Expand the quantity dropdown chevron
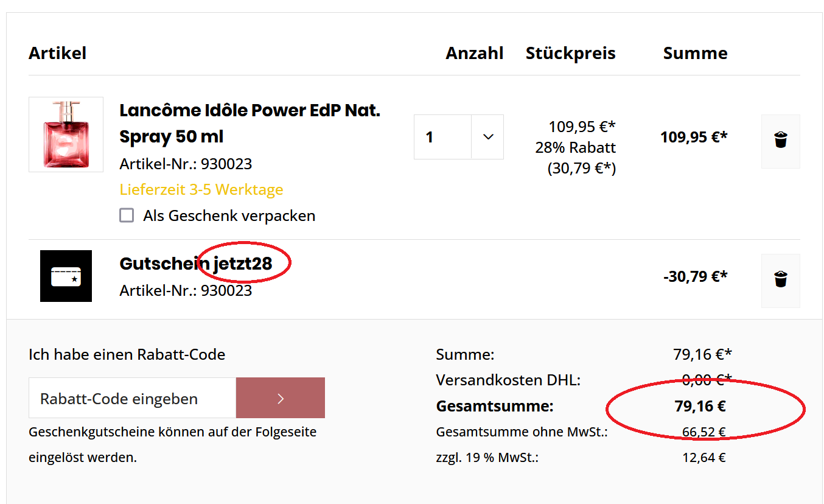The height and width of the screenshot is (504, 824). (x=487, y=137)
